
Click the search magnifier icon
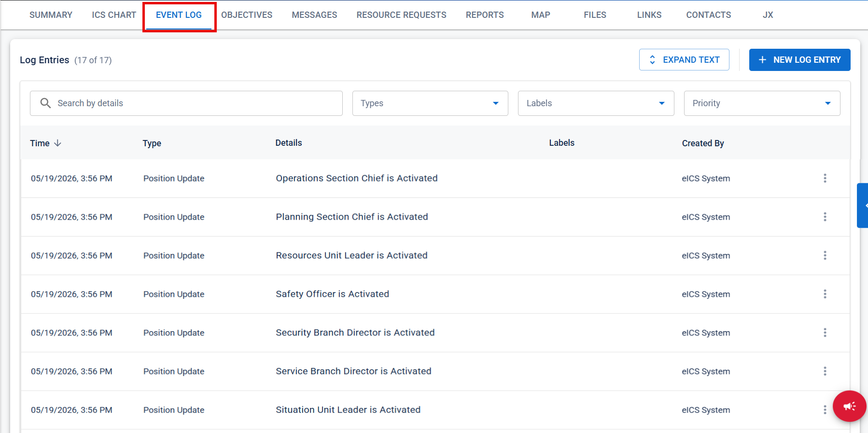[x=45, y=103]
